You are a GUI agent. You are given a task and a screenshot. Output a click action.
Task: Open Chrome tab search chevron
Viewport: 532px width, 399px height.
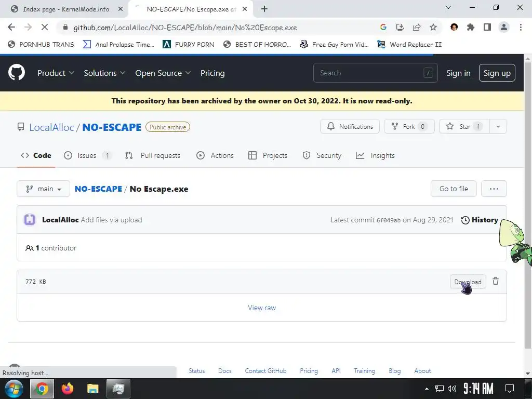pos(448,7)
